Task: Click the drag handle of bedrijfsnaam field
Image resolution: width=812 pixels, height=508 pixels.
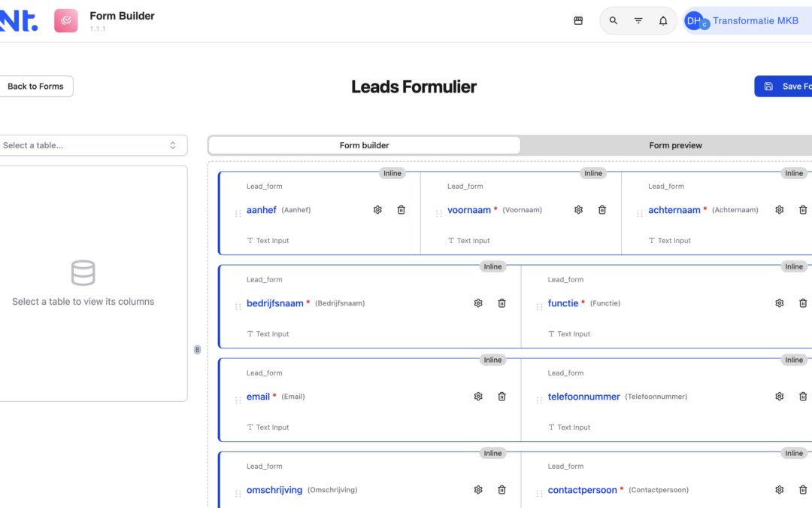Action: tap(238, 307)
